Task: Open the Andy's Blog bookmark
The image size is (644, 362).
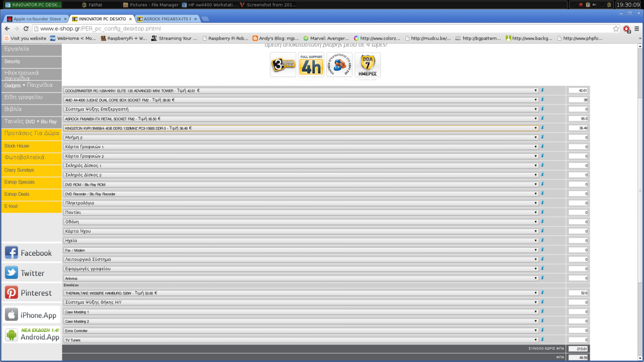Action: (276, 39)
